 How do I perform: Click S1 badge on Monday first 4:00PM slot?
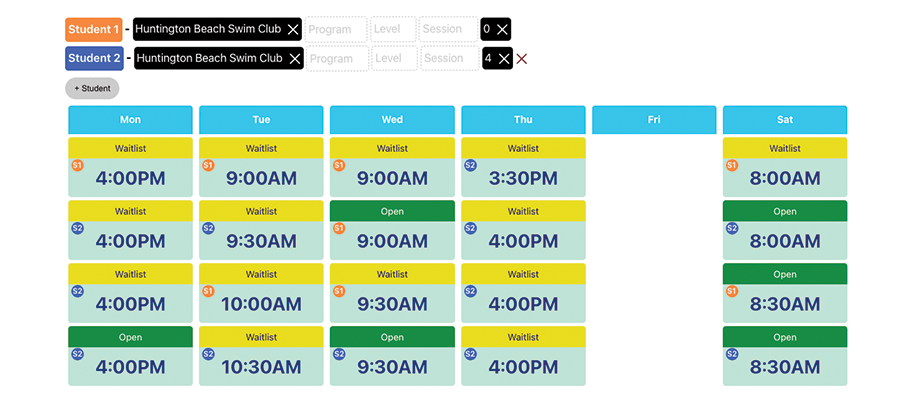click(x=76, y=165)
